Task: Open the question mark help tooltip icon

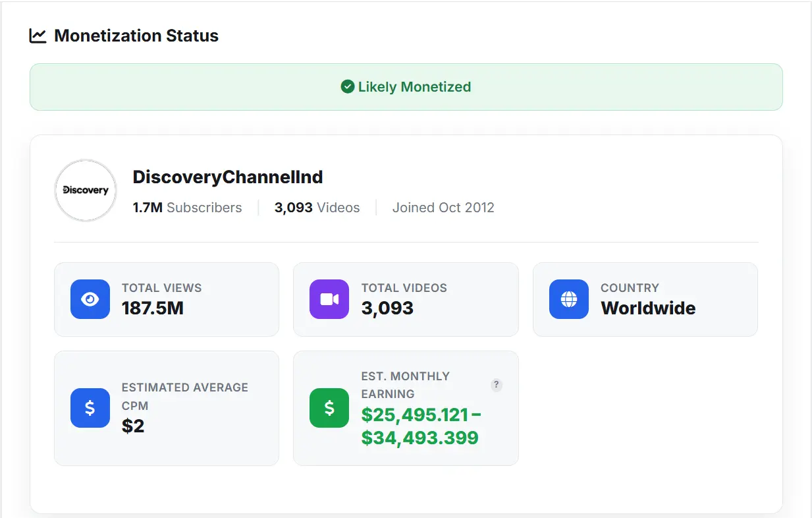Action: (x=497, y=385)
